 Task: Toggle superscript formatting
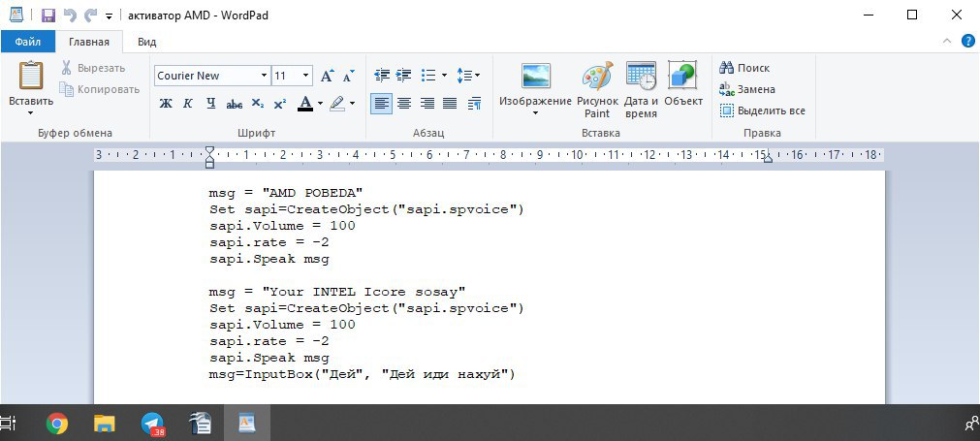tap(280, 104)
